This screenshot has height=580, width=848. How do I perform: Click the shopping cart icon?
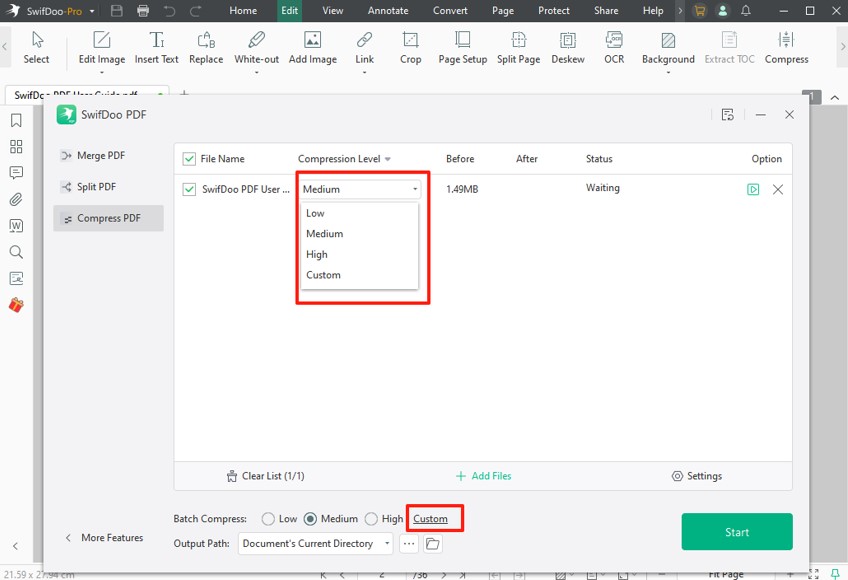[x=700, y=11]
